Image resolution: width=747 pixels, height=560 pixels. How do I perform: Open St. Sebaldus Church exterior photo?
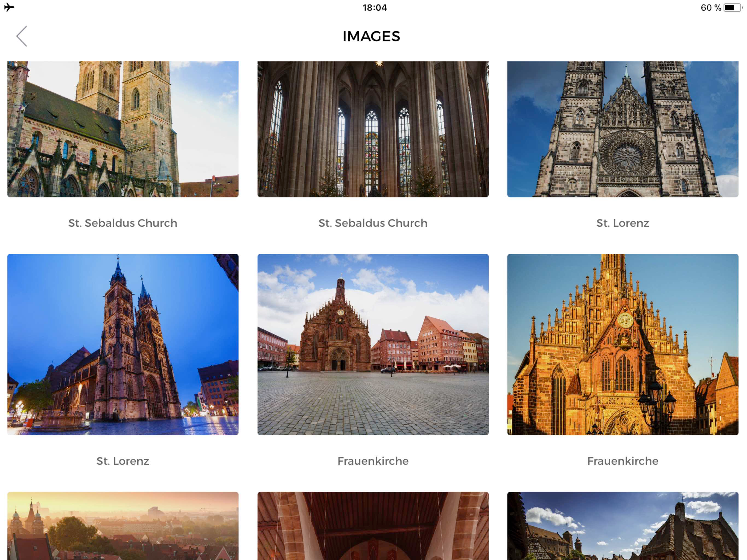tap(123, 129)
